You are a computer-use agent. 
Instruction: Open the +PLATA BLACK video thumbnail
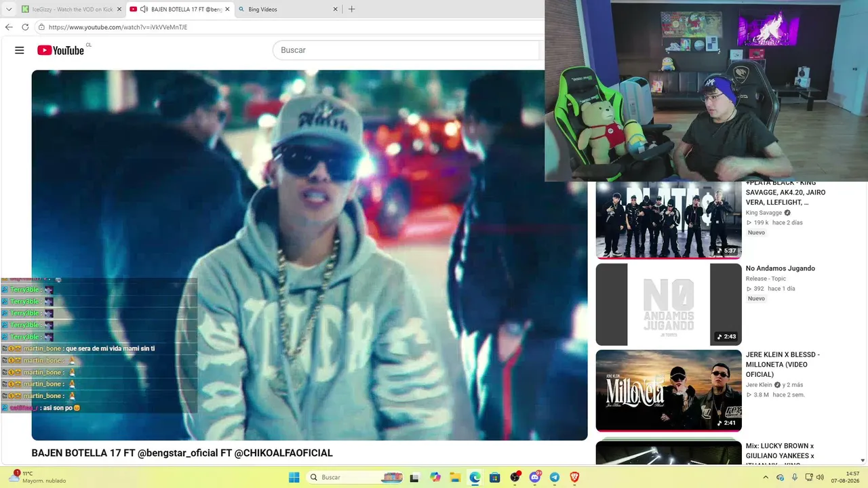(x=669, y=220)
